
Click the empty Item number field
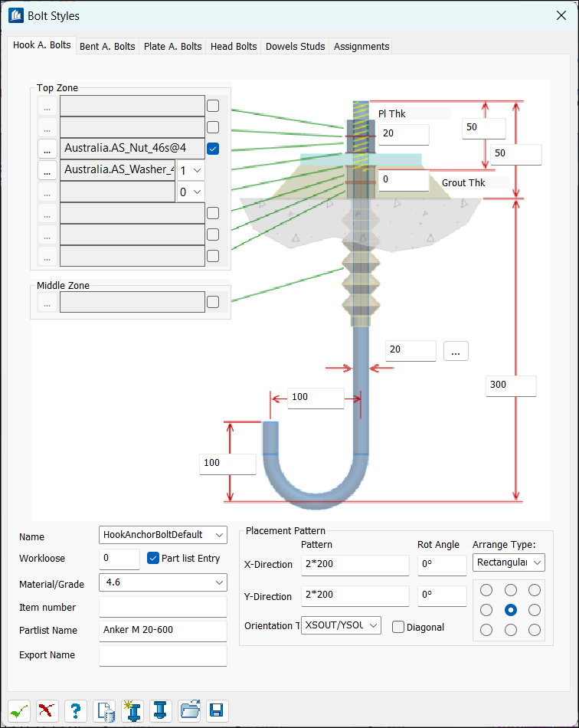(163, 607)
